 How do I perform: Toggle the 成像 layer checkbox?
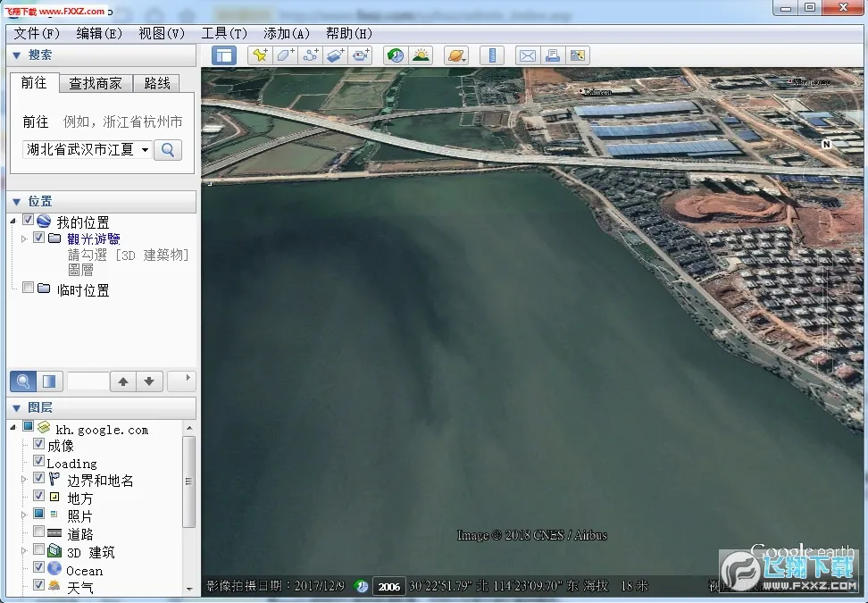point(38,443)
